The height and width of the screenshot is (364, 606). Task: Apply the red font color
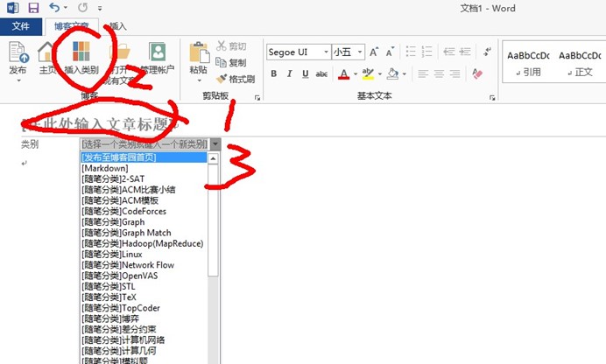pos(343,73)
